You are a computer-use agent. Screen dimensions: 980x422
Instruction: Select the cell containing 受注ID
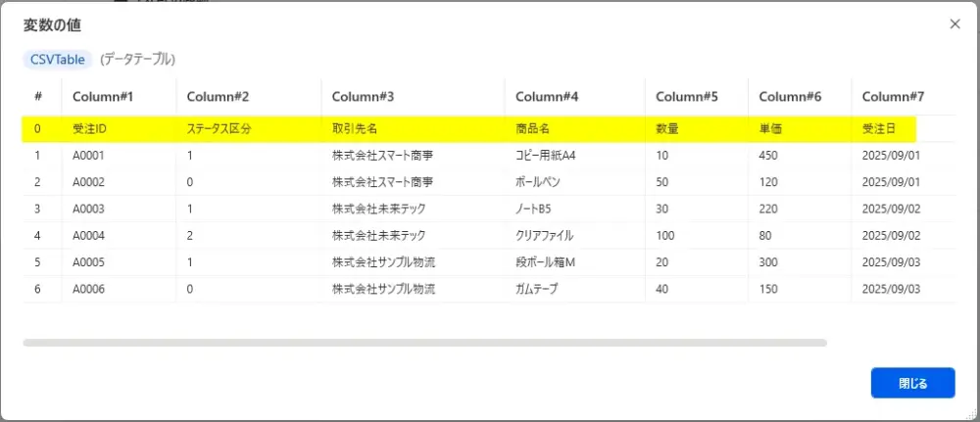(x=90, y=128)
